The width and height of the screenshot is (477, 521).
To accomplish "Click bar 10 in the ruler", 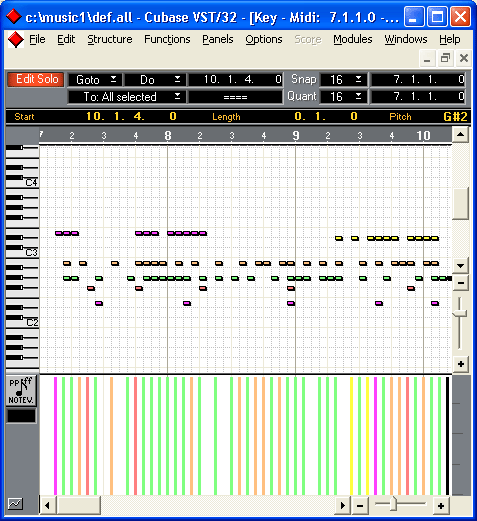I will (423, 136).
